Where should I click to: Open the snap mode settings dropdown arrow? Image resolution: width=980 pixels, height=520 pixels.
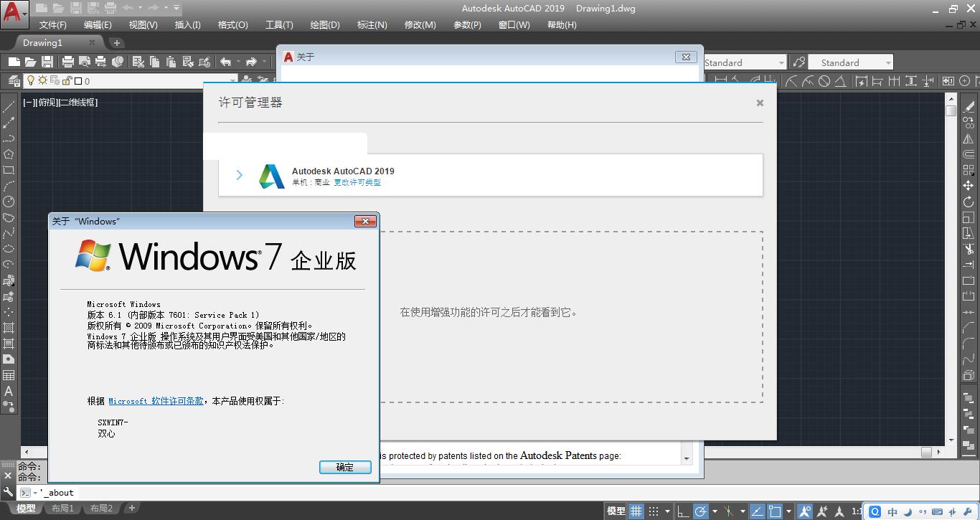pos(667,511)
